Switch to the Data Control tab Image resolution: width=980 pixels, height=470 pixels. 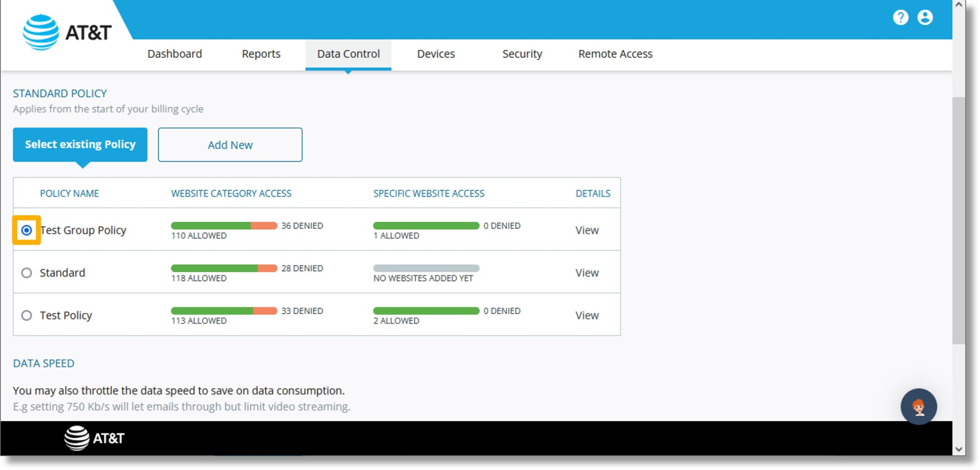[348, 54]
